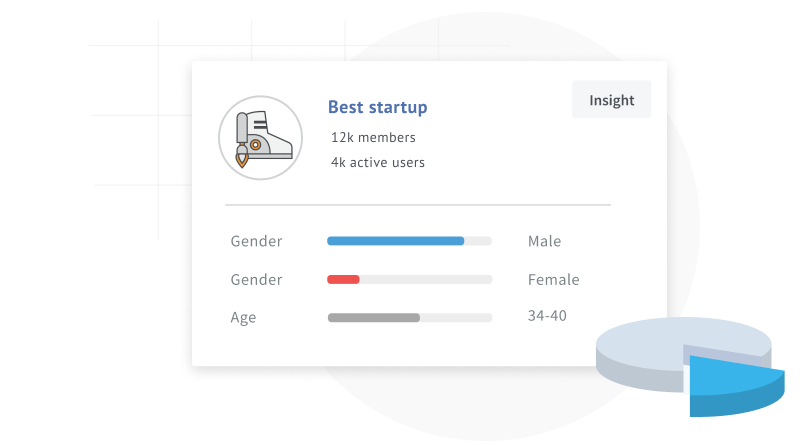800x445 pixels.
Task: Click the rocket sneaker startup logo
Action: (x=260, y=138)
